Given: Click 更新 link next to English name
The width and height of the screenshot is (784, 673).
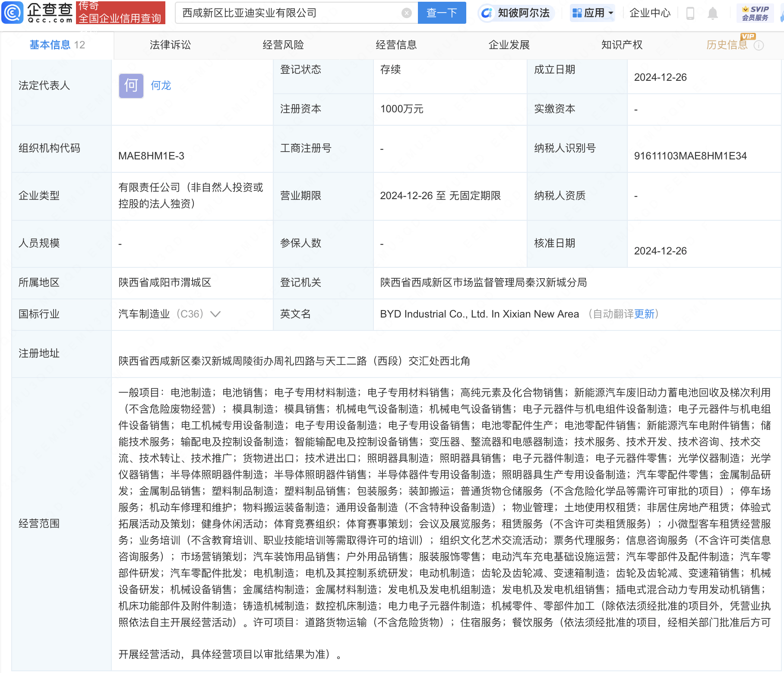Looking at the screenshot, I should pyautogui.click(x=645, y=314).
